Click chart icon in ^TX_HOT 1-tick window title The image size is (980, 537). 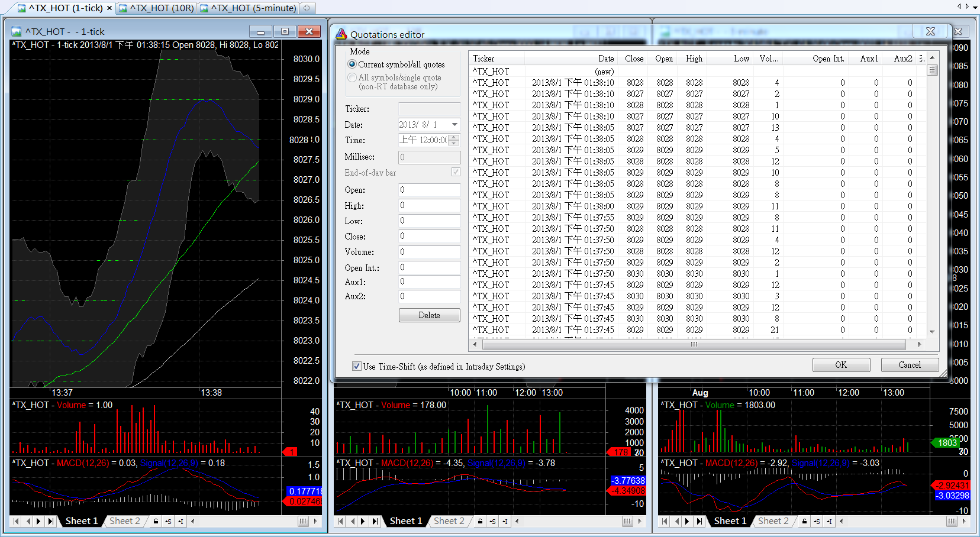coord(16,31)
